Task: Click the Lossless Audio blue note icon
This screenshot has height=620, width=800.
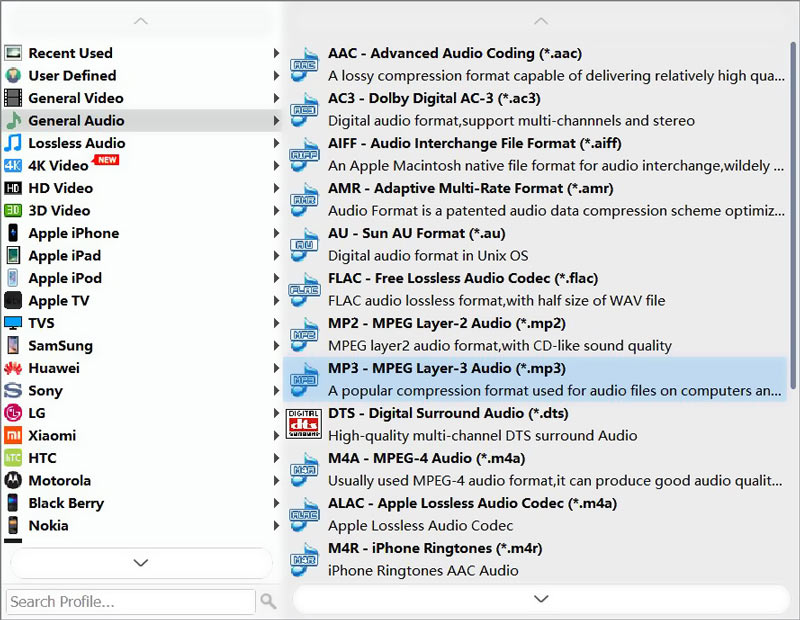Action: 13,143
